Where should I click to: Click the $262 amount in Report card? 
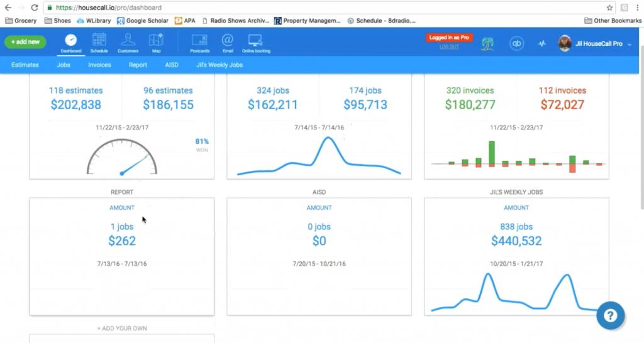[122, 241]
